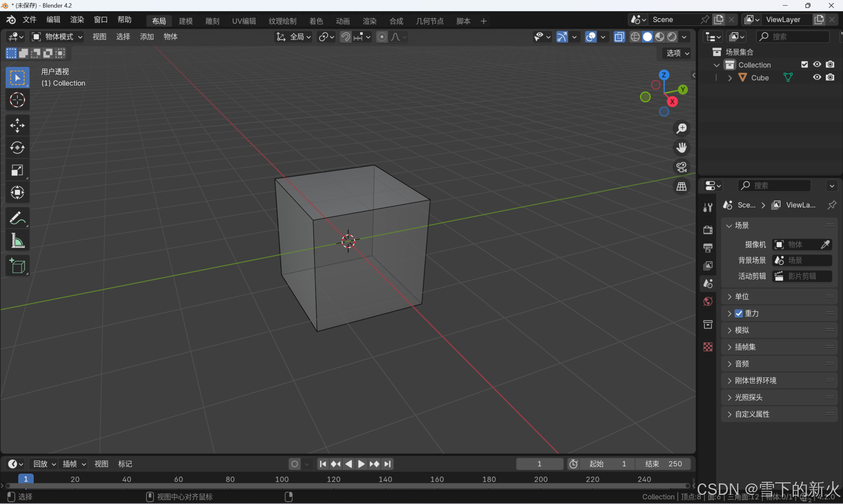The height and width of the screenshot is (504, 843).
Task: Click the 结束 end frame field
Action: point(663,464)
